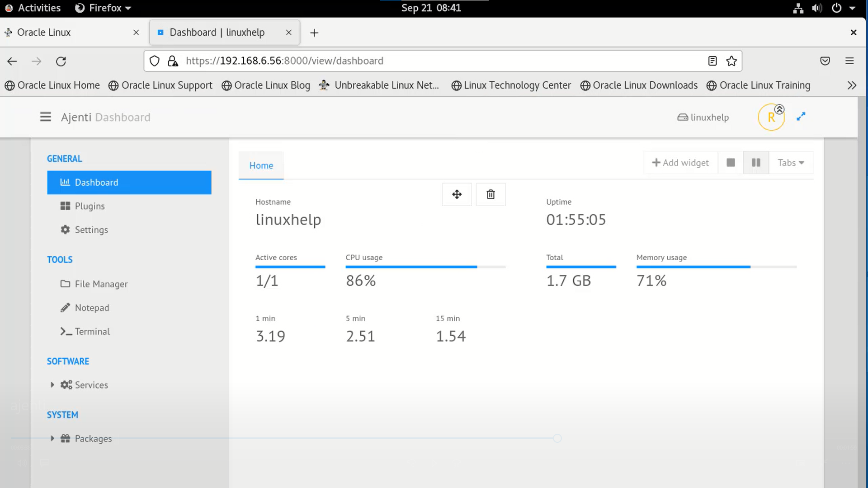Switch to two-column layout icon
Image resolution: width=868 pixels, height=488 pixels.
756,163
